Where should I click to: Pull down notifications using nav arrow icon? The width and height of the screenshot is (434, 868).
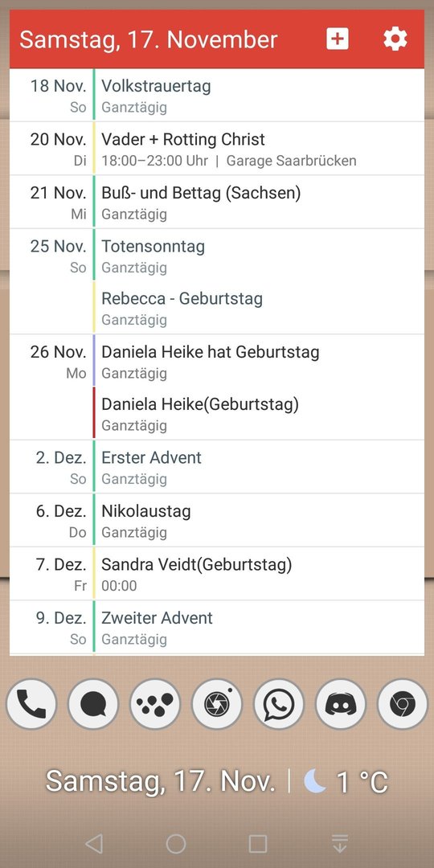click(x=340, y=844)
